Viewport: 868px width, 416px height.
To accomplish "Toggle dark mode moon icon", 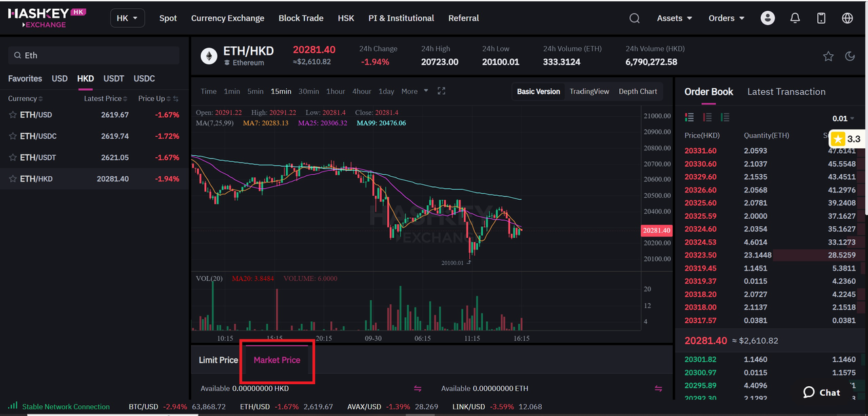I will [x=850, y=56].
